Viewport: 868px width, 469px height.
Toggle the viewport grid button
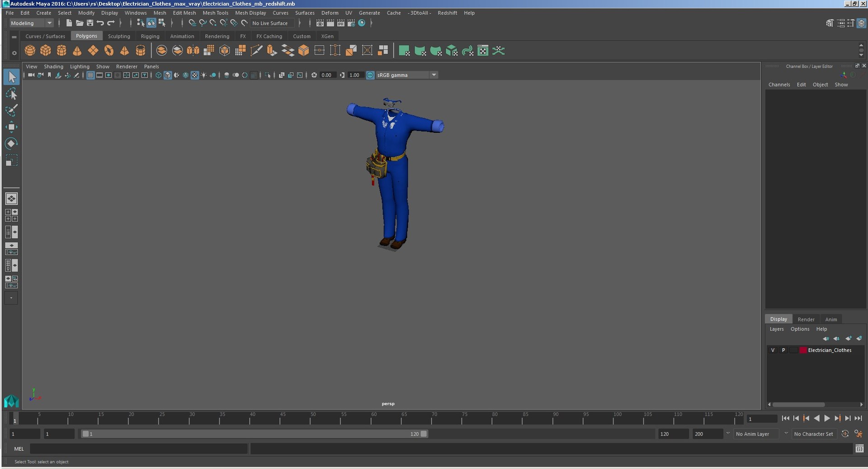[90, 75]
